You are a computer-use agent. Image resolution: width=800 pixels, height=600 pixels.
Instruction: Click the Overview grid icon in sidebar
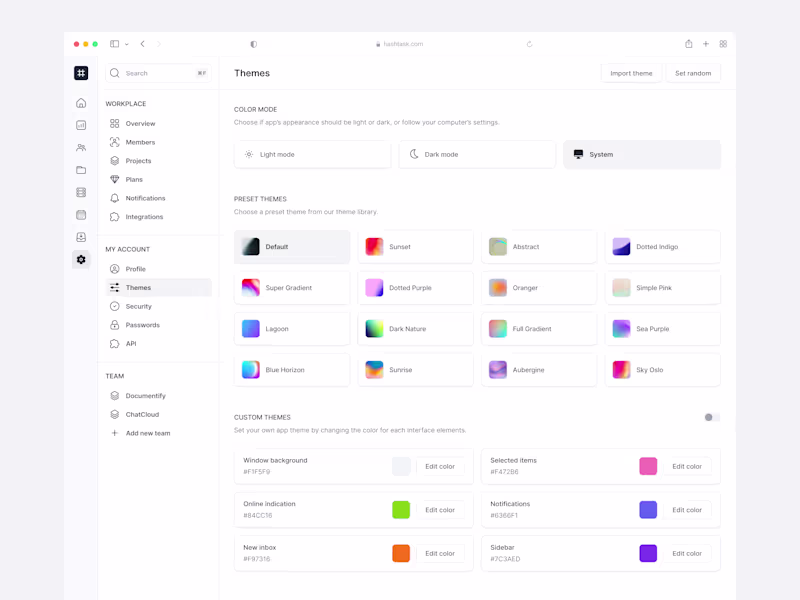point(114,123)
